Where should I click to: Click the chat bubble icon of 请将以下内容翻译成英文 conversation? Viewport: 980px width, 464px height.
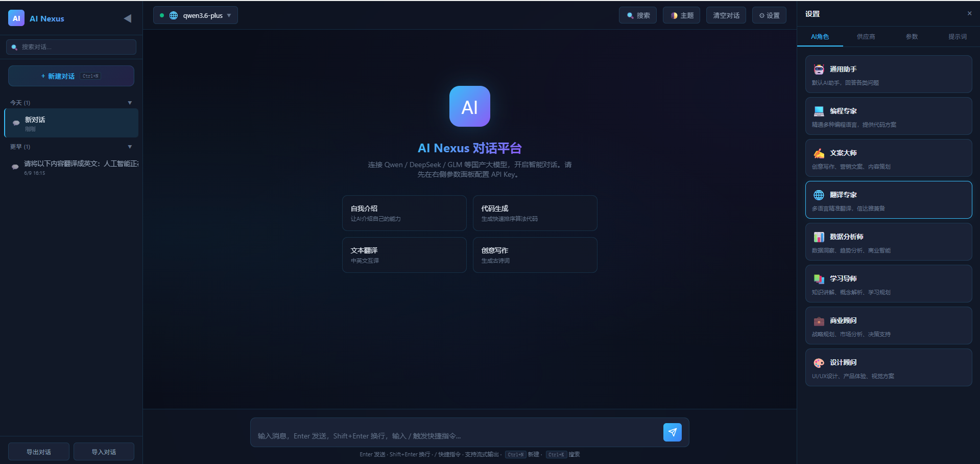[x=15, y=167]
